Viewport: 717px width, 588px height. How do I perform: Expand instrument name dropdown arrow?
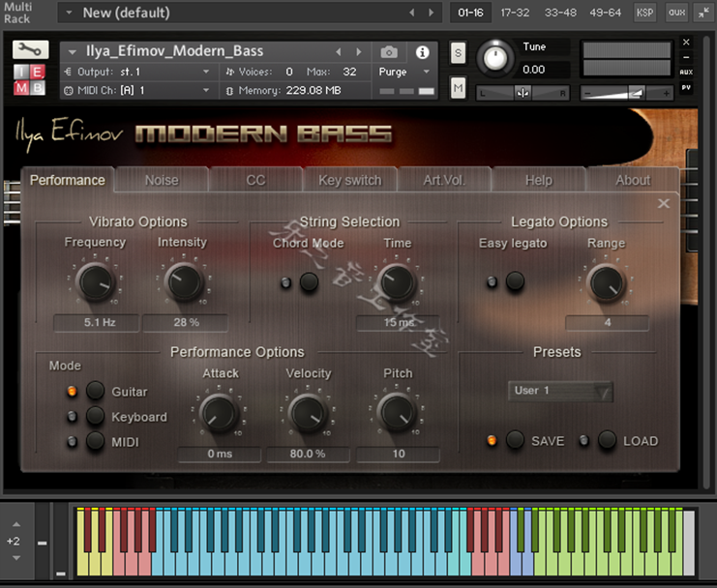73,52
